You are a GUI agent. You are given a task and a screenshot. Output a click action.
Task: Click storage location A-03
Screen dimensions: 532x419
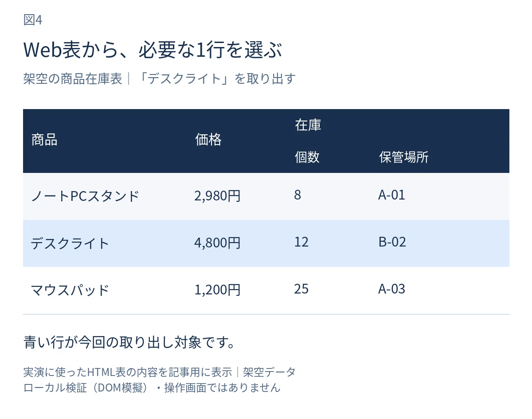(x=392, y=289)
